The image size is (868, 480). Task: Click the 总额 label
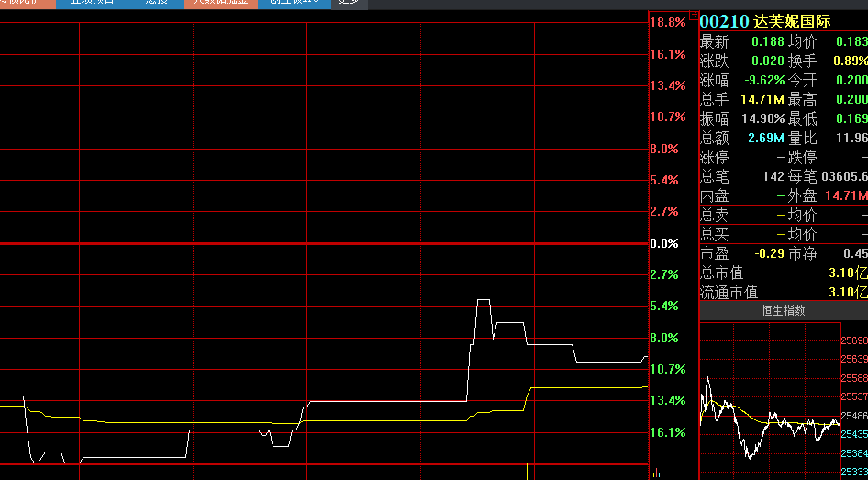click(x=715, y=138)
